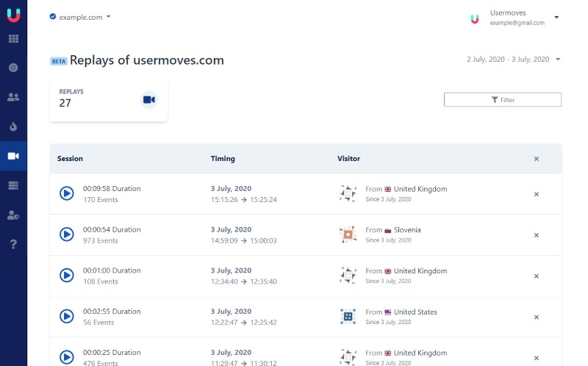The width and height of the screenshot is (588, 366).
Task: Delete the 00:01:00 duration session row
Action: pos(536,276)
